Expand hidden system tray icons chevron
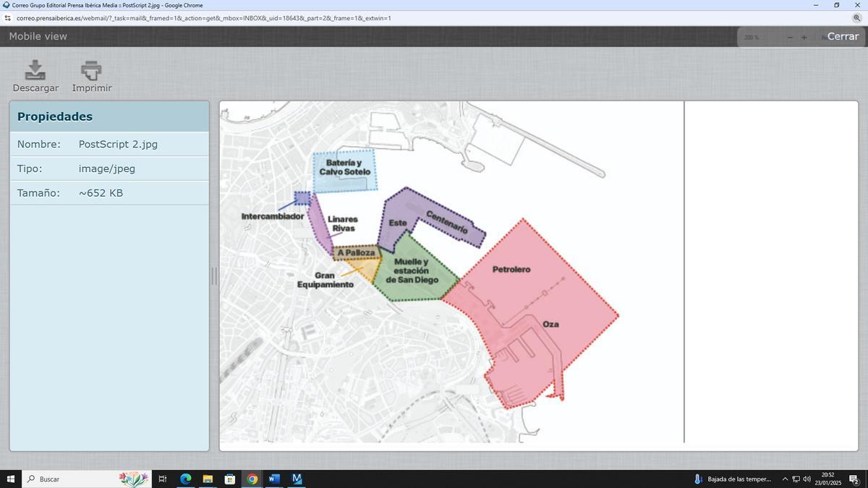The width and height of the screenshot is (868, 488). [x=785, y=479]
